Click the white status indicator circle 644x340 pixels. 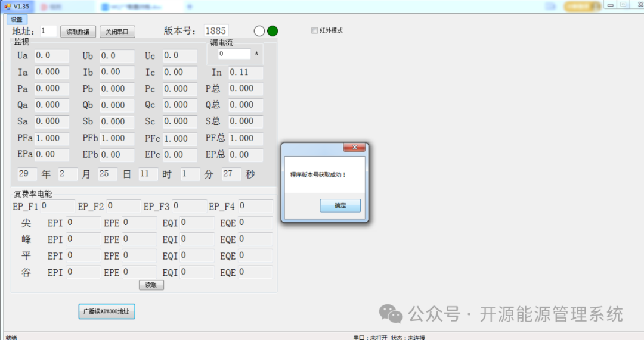click(x=259, y=31)
